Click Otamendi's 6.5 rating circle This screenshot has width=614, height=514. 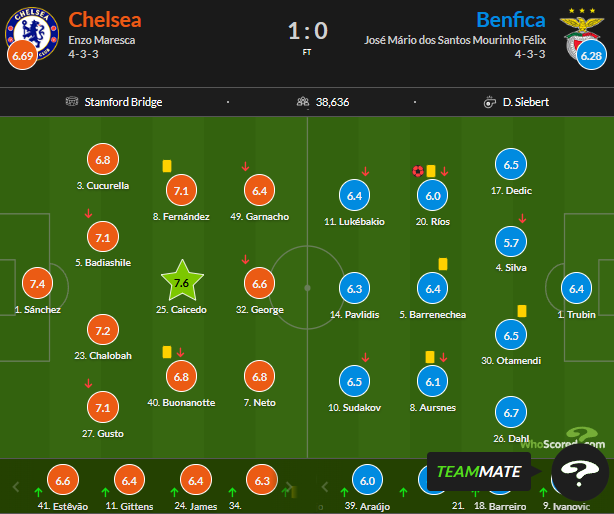pos(511,335)
